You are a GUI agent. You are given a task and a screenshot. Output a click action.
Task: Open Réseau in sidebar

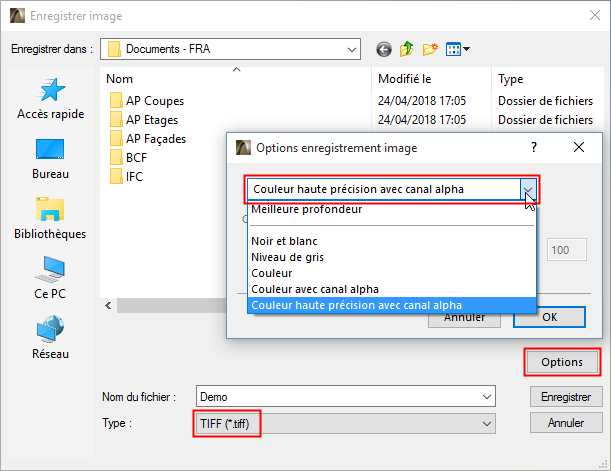point(50,338)
